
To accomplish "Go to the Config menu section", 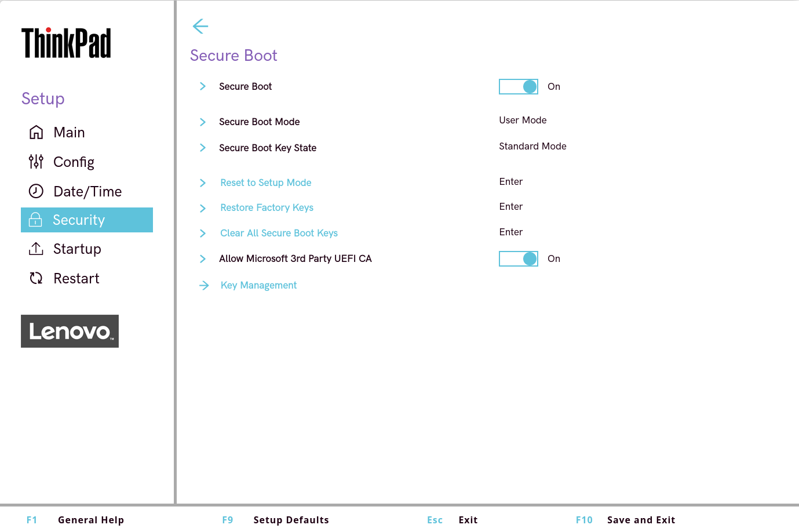I will pyautogui.click(x=74, y=162).
